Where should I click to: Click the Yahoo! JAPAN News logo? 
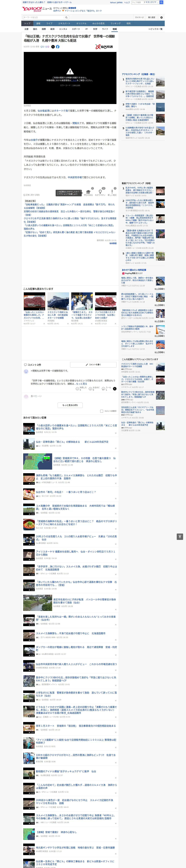[37, 9]
